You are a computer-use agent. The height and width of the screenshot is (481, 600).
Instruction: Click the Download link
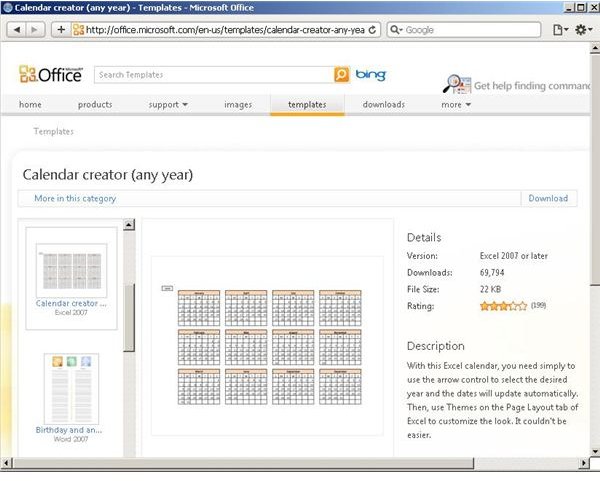point(548,198)
